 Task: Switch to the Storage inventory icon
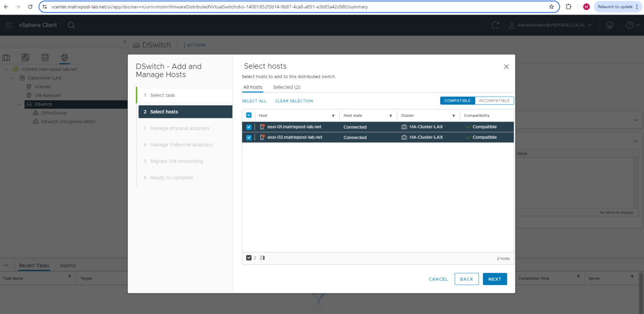(x=45, y=57)
